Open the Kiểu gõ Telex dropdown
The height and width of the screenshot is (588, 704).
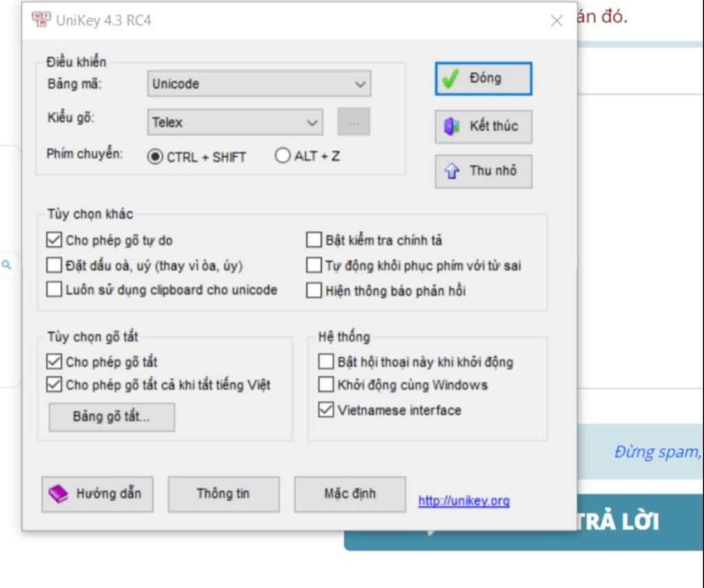click(235, 122)
